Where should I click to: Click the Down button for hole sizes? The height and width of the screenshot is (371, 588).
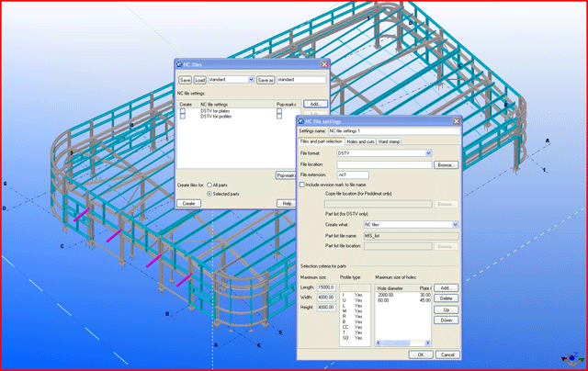click(446, 320)
